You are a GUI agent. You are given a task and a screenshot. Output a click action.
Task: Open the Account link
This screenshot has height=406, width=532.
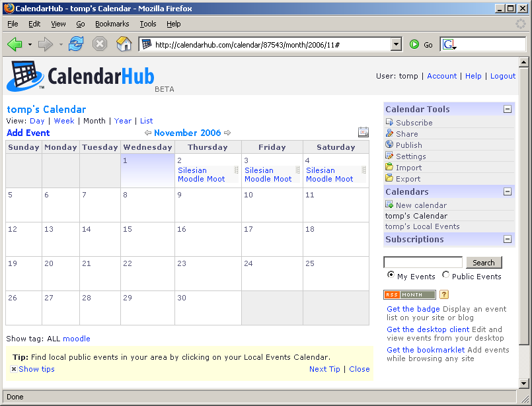point(441,76)
